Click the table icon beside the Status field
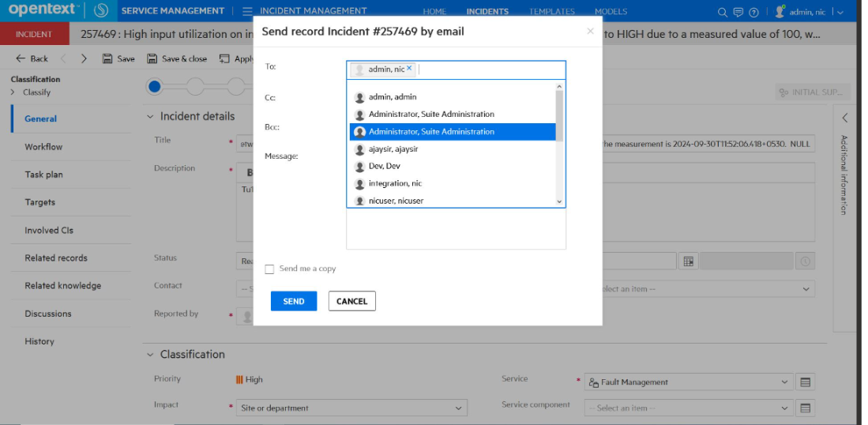Screen dimensions: 868x425 click(688, 261)
